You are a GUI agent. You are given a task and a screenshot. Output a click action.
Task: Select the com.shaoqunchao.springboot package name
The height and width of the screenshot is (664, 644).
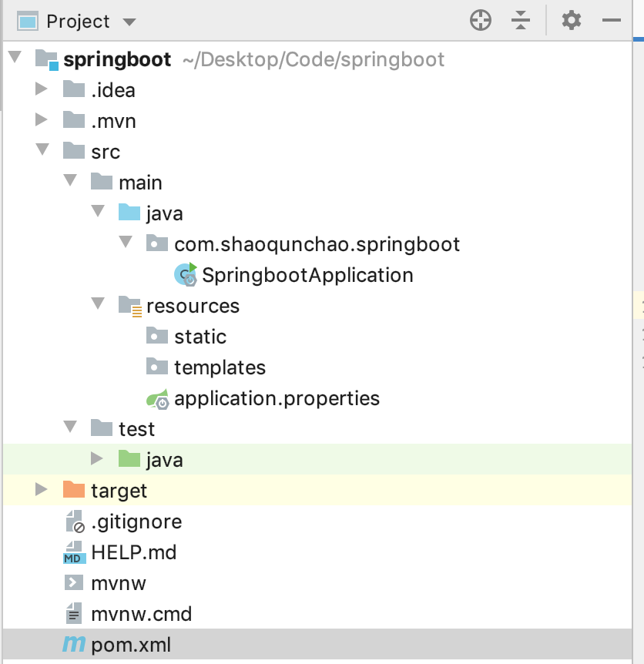pyautogui.click(x=317, y=245)
